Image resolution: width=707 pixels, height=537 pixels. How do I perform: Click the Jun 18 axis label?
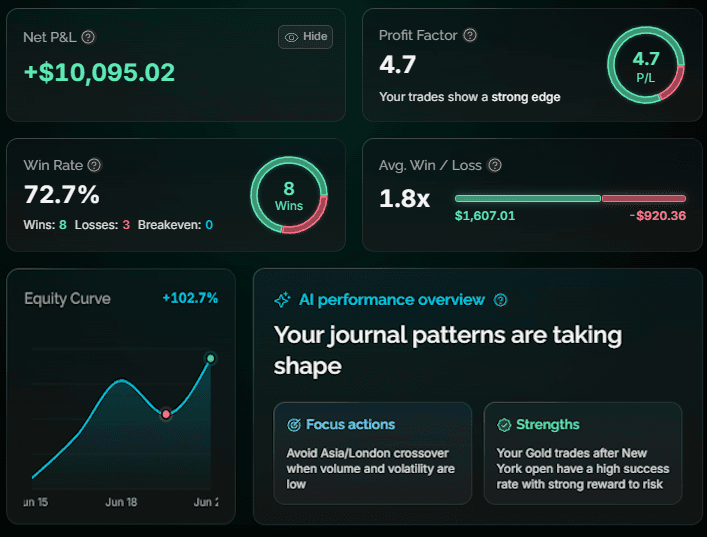coord(121,502)
